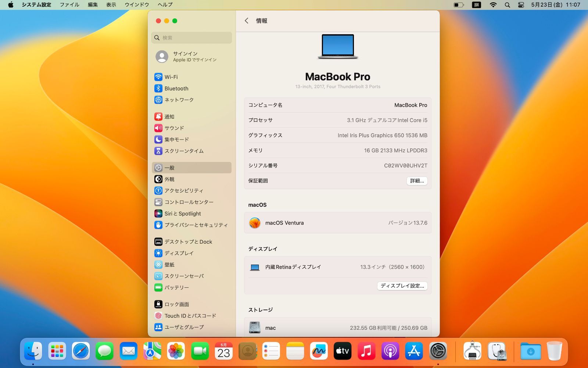Open スクリーンセーバ settings
588x368 pixels.
click(x=191, y=276)
